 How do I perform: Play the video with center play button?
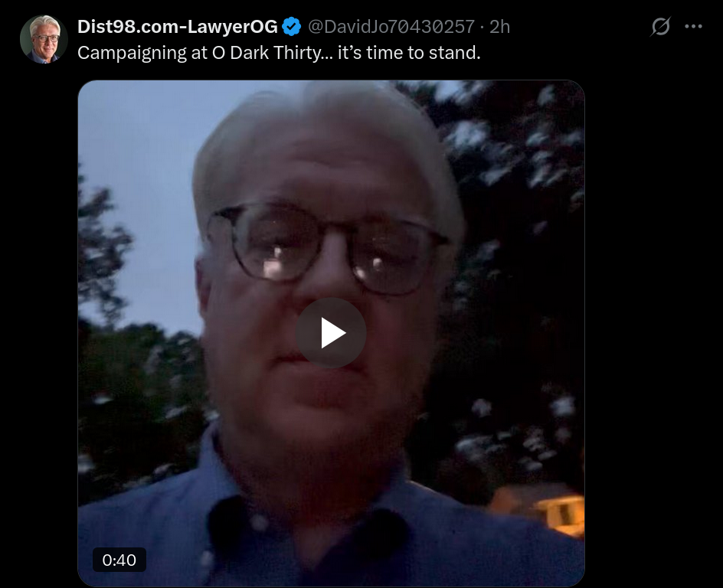coord(331,333)
